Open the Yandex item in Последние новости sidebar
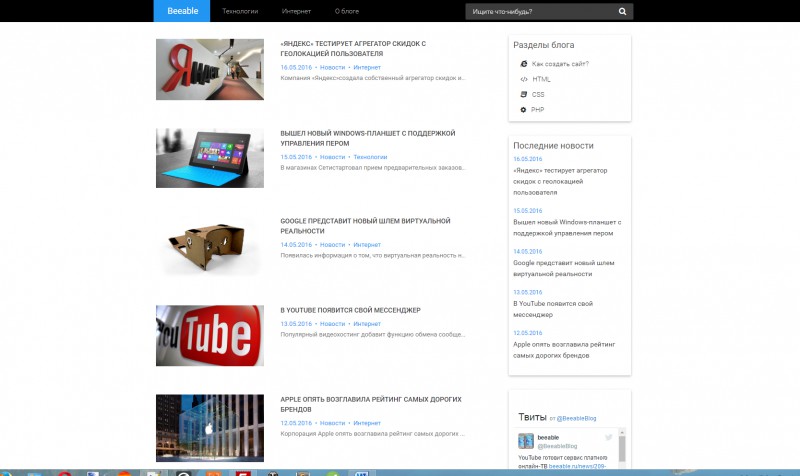This screenshot has width=800, height=476. coord(560,182)
